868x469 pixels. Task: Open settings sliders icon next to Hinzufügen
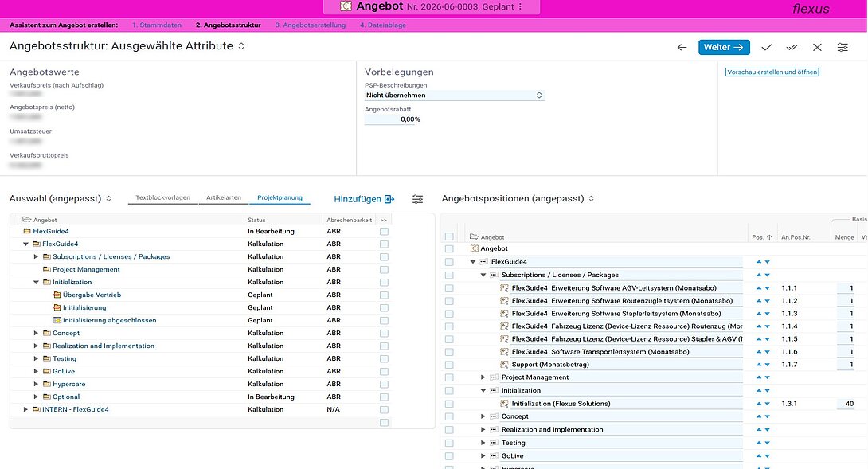(417, 199)
